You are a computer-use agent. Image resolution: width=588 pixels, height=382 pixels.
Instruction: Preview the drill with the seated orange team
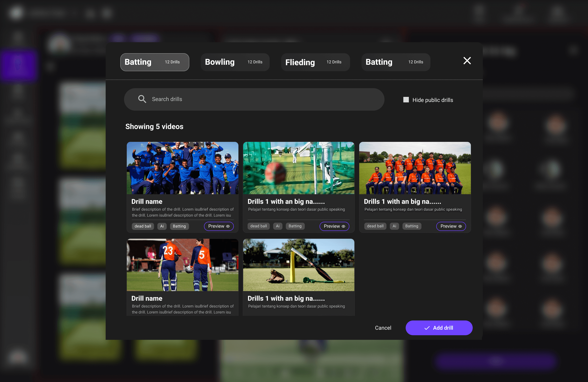pyautogui.click(x=451, y=226)
